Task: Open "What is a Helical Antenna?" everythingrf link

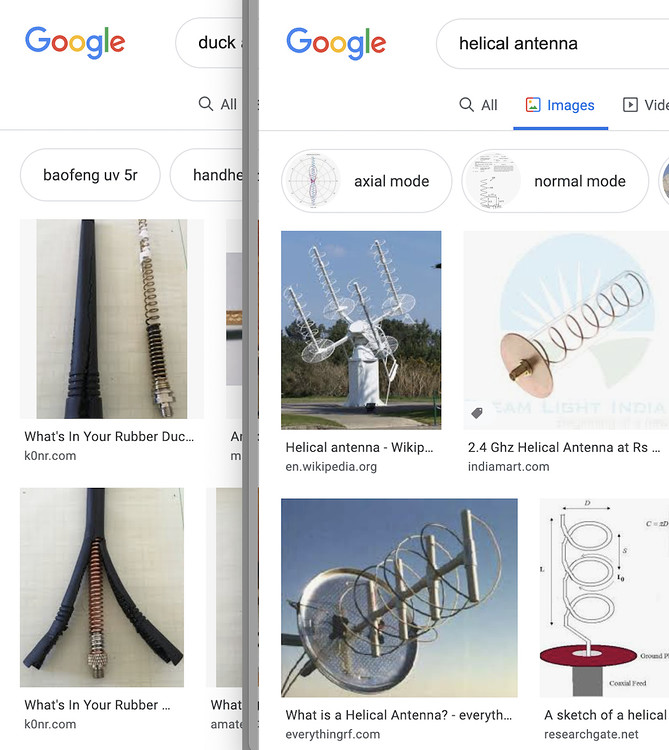Action: pyautogui.click(x=399, y=715)
